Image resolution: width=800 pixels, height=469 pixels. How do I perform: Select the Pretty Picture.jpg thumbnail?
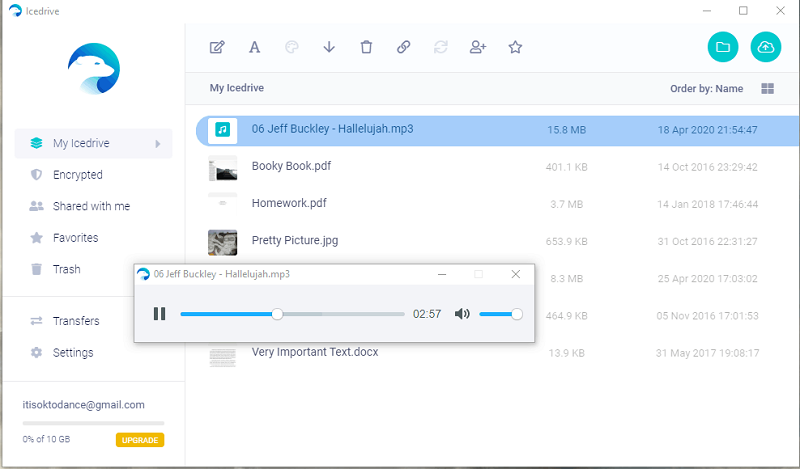pyautogui.click(x=222, y=241)
